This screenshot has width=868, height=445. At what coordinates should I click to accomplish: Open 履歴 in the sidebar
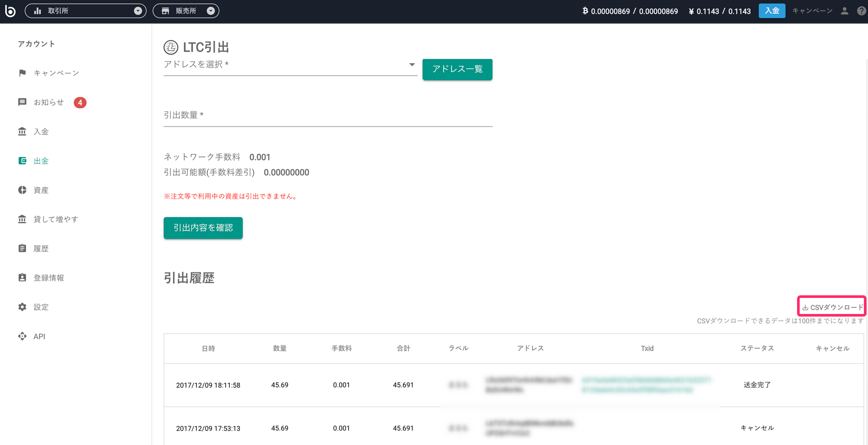[x=41, y=249]
